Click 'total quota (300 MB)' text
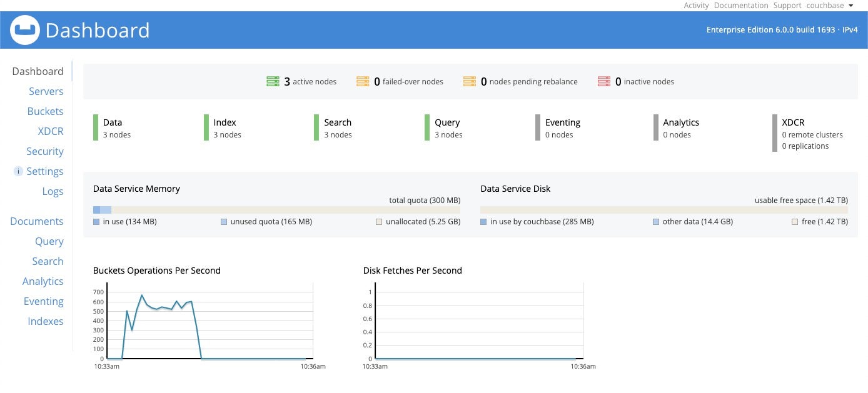Image resolution: width=868 pixels, height=393 pixels. [425, 201]
